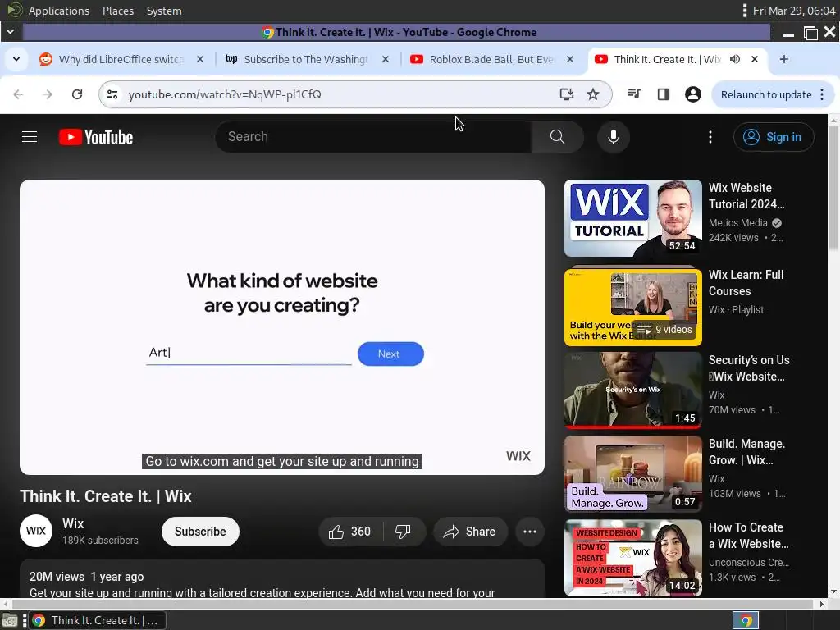The height and width of the screenshot is (630, 840).
Task: Click the horizontal scrollbar at bottom
Action: click(413, 604)
